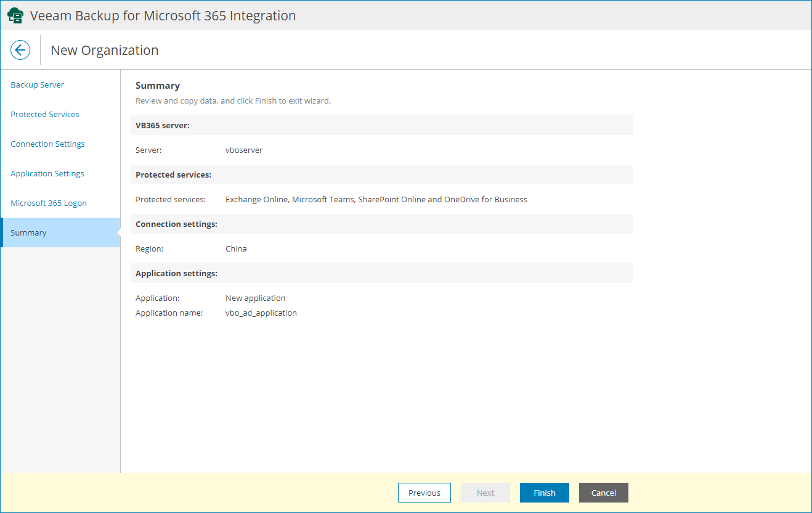Click the Review and copy data instruction
The width and height of the screenshot is (812, 513).
tap(233, 101)
